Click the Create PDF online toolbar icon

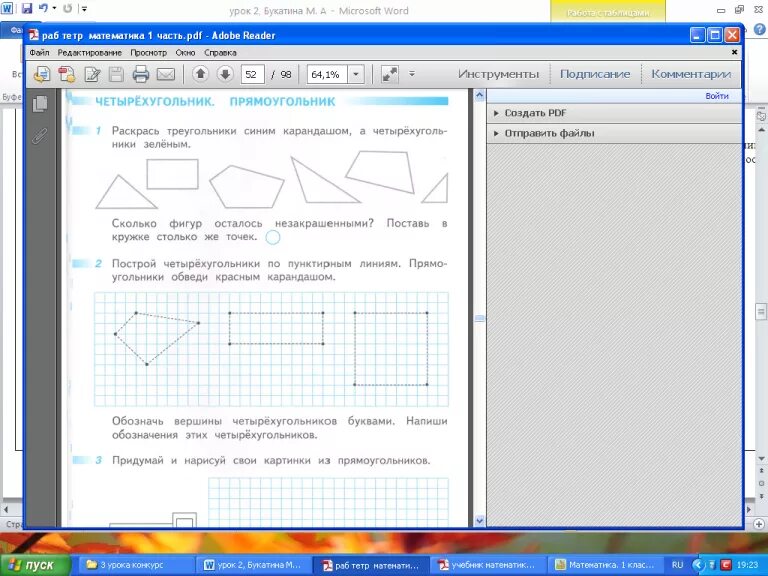point(42,74)
